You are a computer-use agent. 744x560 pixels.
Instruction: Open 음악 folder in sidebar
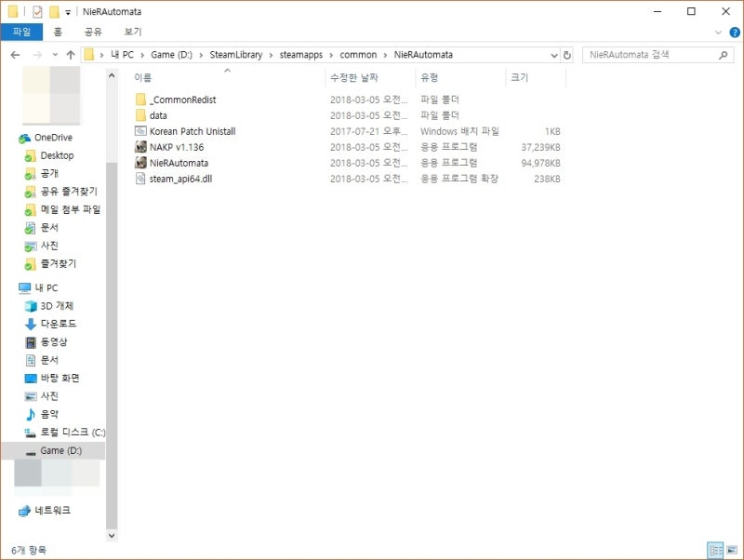coord(49,414)
